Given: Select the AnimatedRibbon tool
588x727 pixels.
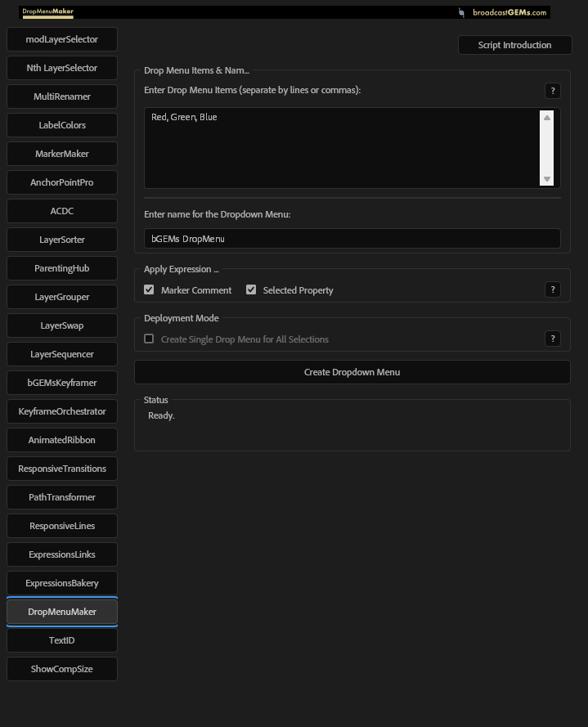Looking at the screenshot, I should point(62,440).
